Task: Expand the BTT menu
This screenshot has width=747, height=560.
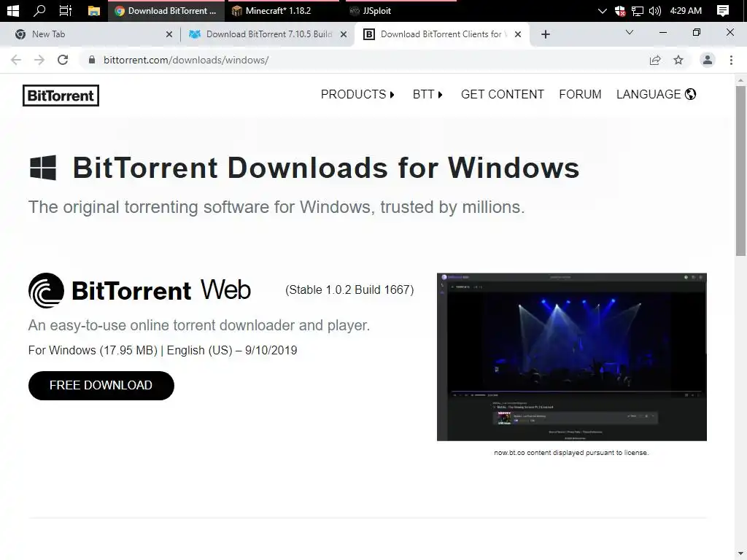Action: click(x=427, y=94)
